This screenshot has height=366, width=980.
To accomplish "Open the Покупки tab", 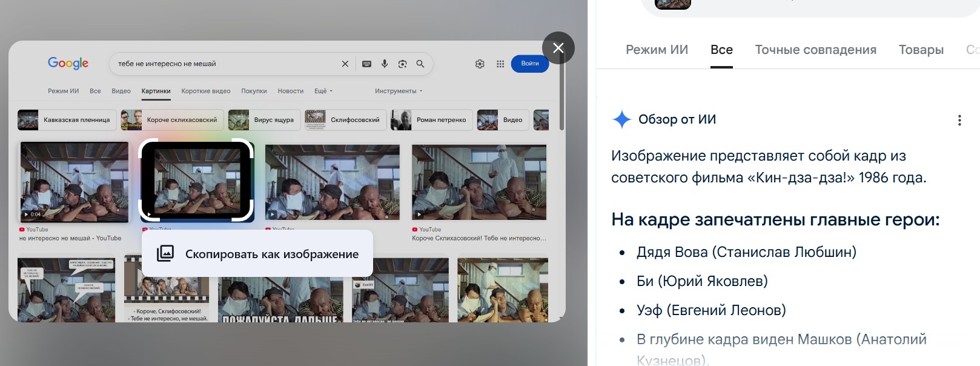I will point(254,91).
